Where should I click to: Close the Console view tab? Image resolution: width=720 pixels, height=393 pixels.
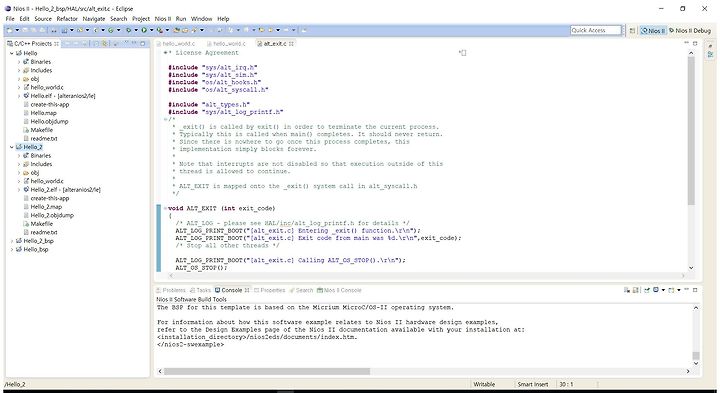[x=247, y=290]
